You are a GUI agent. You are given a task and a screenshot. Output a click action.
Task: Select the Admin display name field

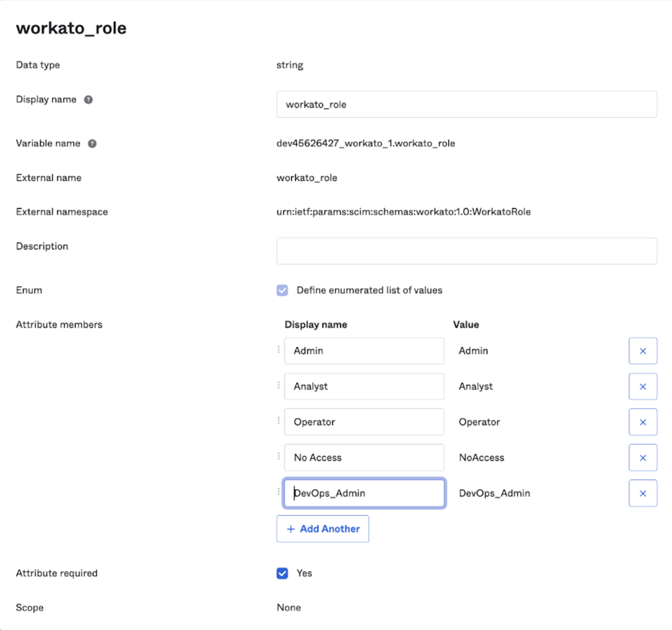pyautogui.click(x=364, y=351)
